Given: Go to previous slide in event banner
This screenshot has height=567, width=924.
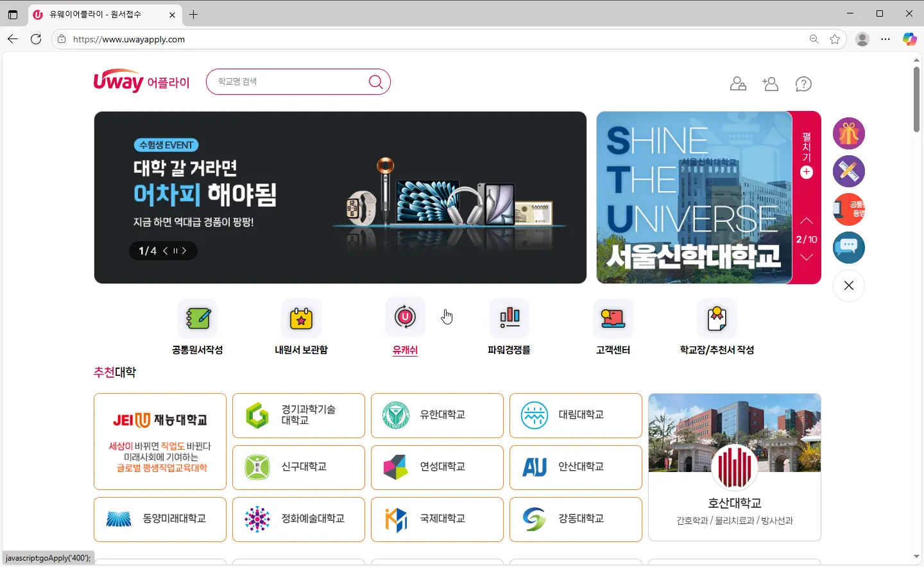Looking at the screenshot, I should [x=165, y=251].
